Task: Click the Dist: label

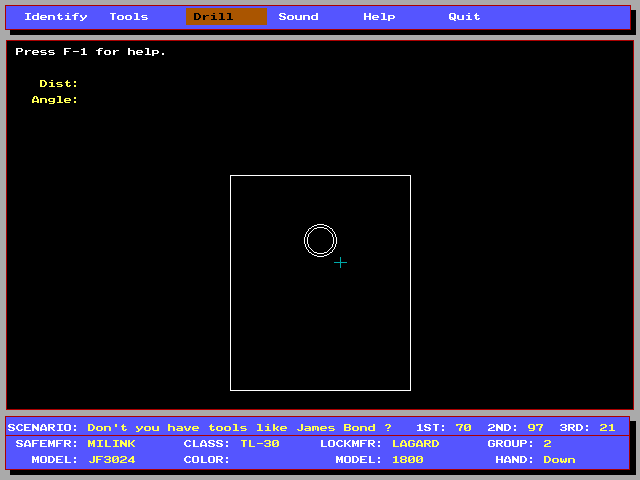Action: [x=58, y=84]
